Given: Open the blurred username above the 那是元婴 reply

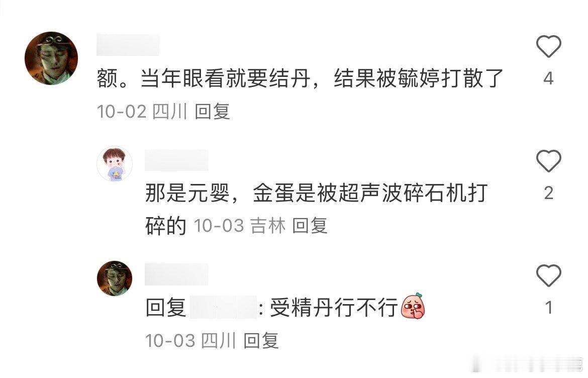Looking at the screenshot, I should 176,160.
